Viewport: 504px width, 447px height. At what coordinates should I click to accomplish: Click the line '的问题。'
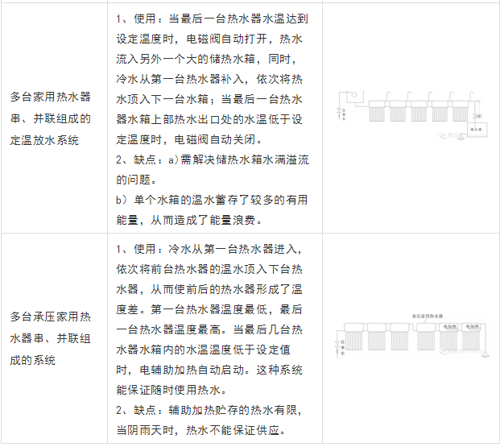tap(137, 180)
